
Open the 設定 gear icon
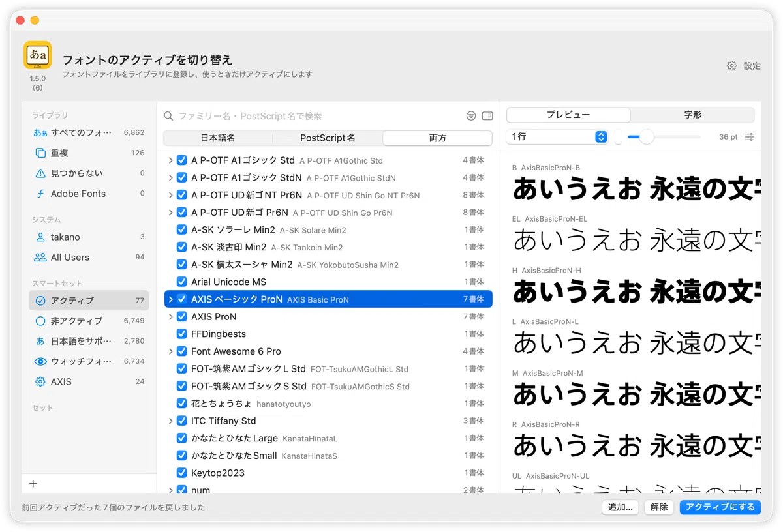pyautogui.click(x=731, y=66)
